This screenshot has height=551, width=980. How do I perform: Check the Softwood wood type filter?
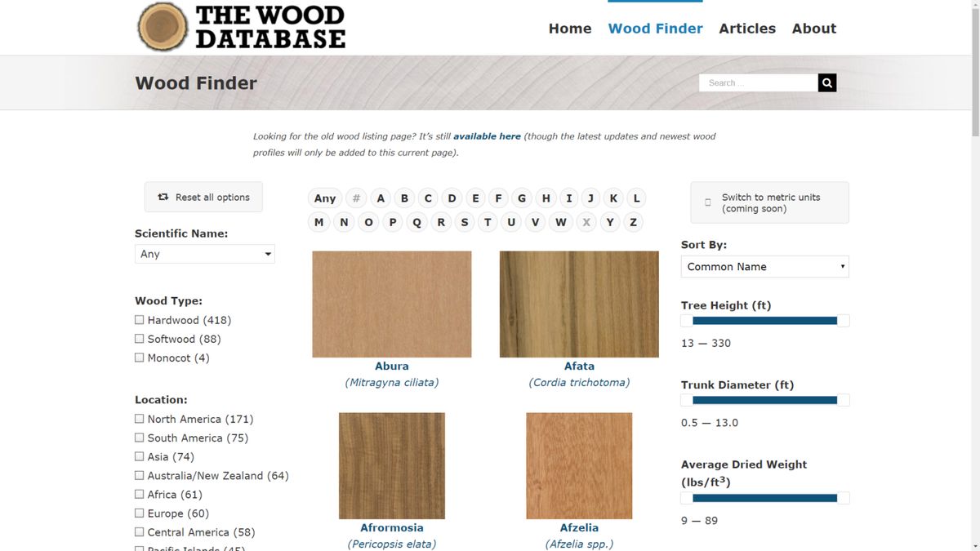tap(139, 338)
